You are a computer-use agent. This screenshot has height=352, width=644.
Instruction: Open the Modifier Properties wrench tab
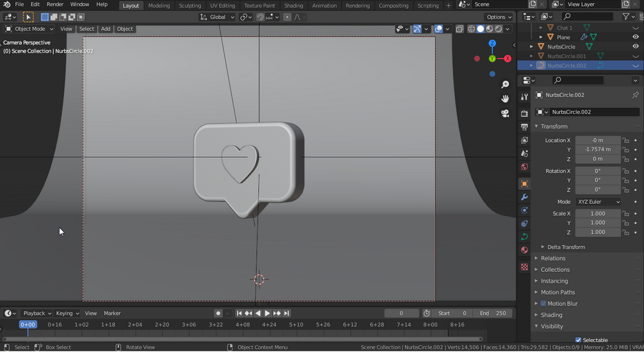[x=524, y=197]
